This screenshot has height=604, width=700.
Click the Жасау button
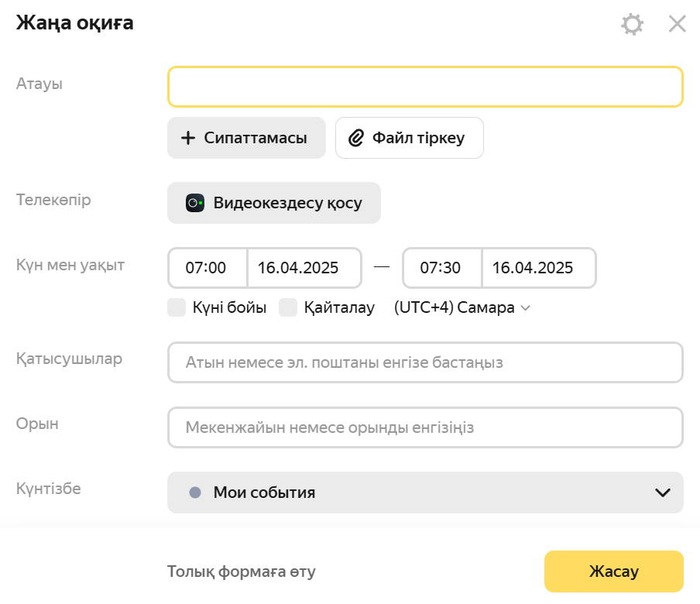(613, 571)
